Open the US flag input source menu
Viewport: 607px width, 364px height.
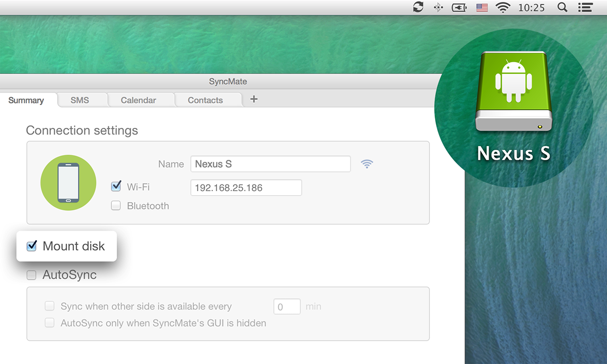(x=482, y=8)
